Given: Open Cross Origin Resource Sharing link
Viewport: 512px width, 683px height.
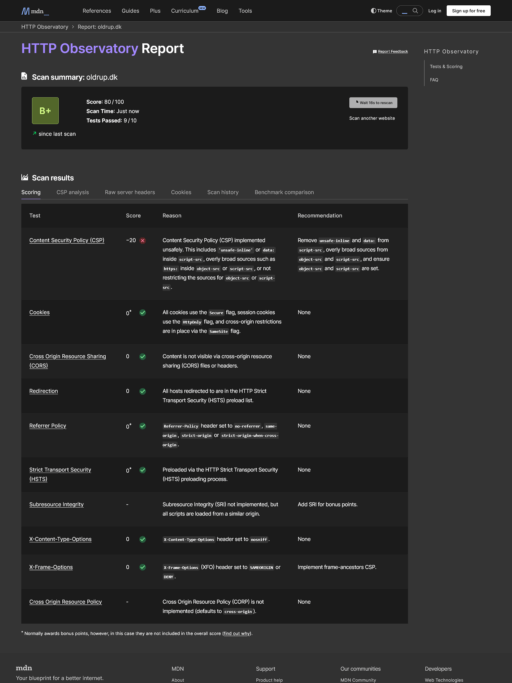Looking at the screenshot, I should pos(68,361).
